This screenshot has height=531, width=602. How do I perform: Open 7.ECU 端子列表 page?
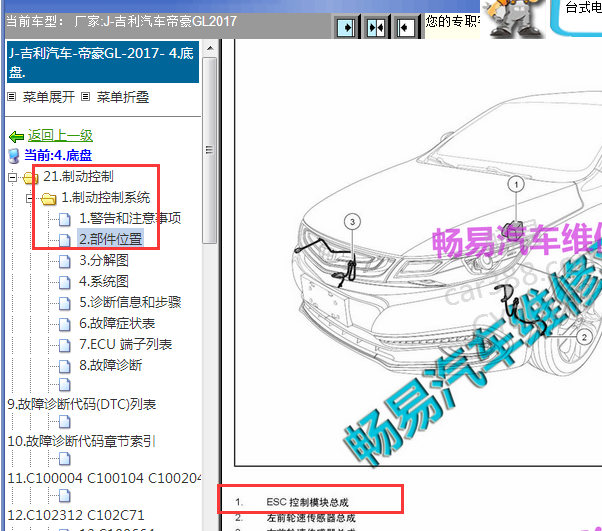(x=126, y=344)
